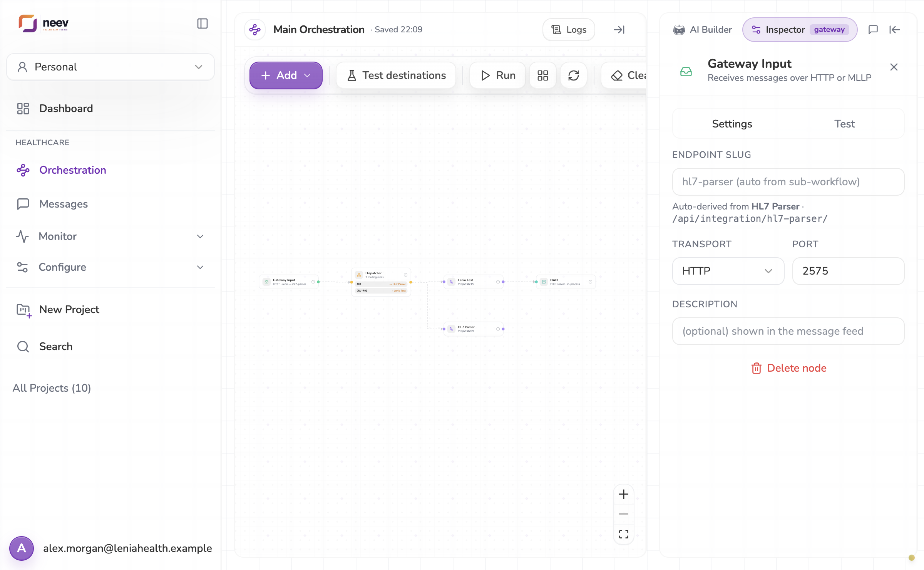The height and width of the screenshot is (570, 924).
Task: Select the Gateway Input node on canvas
Action: click(x=289, y=282)
